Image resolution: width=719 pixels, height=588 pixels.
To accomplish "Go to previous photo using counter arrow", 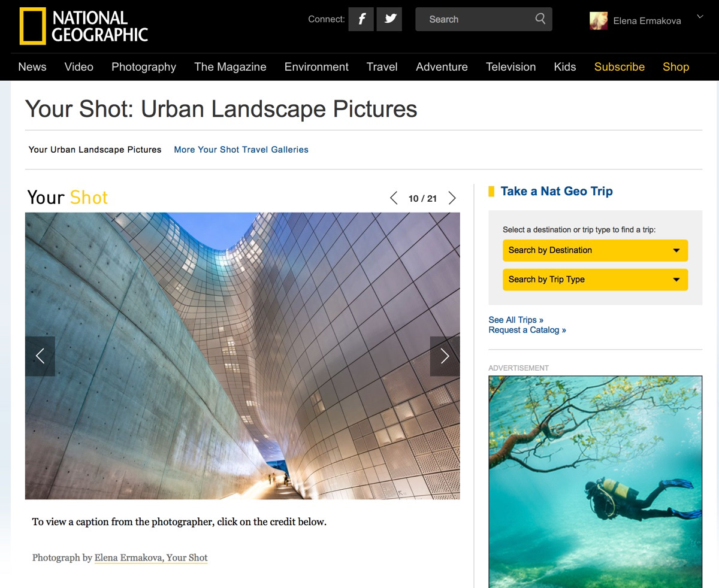I will coord(394,198).
